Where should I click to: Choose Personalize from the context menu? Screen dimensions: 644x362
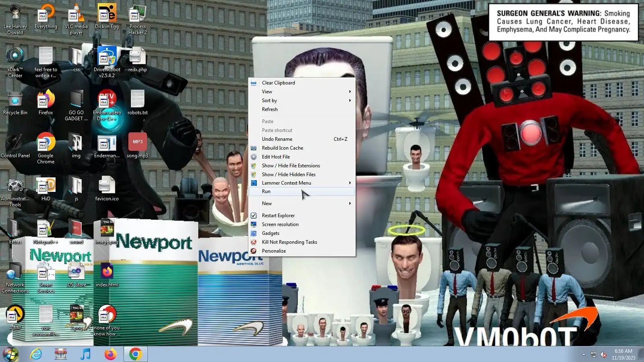pyautogui.click(x=302, y=251)
